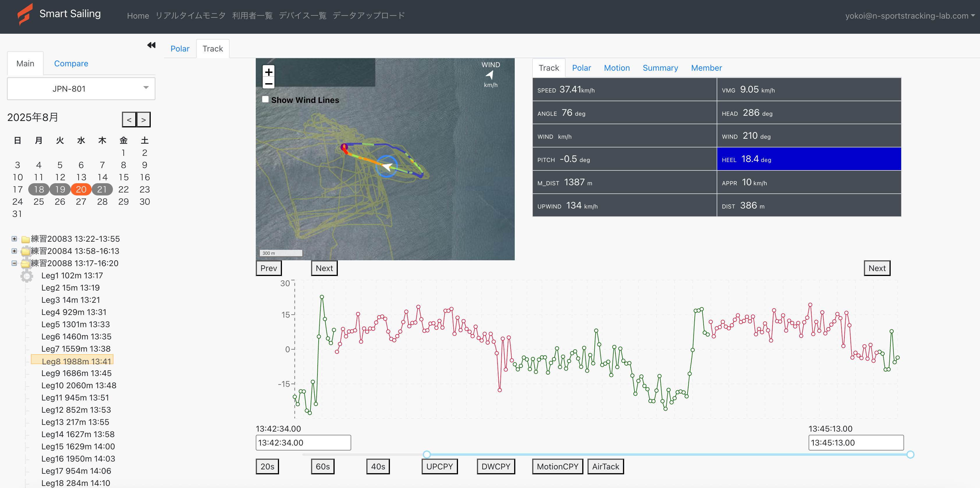The image size is (980, 488).
Task: Go to previous month in calendar
Action: click(x=129, y=120)
